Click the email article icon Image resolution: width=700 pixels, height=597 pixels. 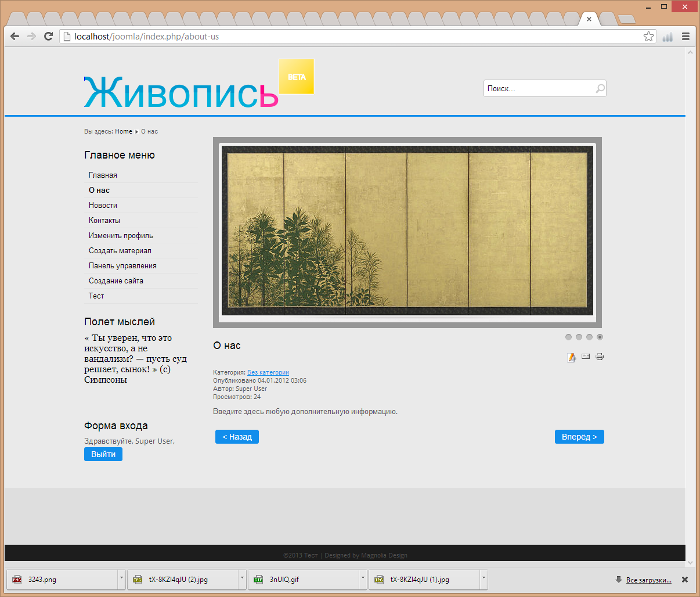(x=586, y=357)
